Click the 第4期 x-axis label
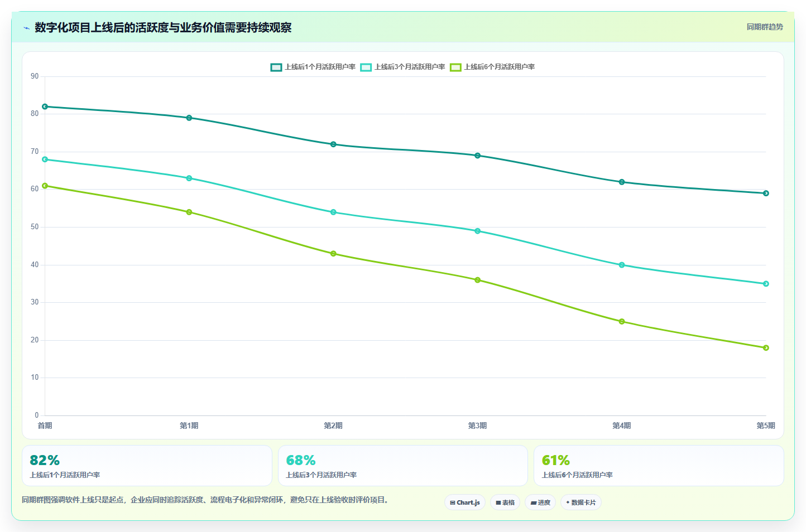The width and height of the screenshot is (806, 532). click(x=622, y=425)
